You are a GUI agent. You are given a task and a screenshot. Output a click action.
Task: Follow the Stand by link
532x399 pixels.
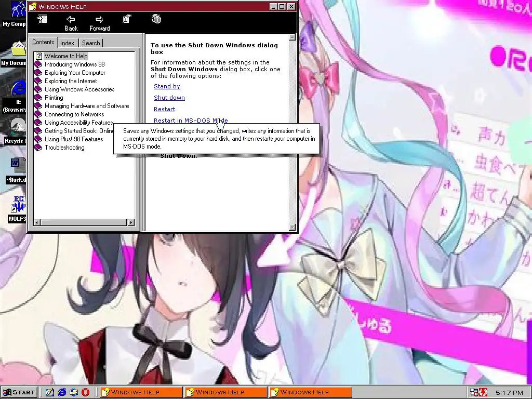click(x=167, y=86)
